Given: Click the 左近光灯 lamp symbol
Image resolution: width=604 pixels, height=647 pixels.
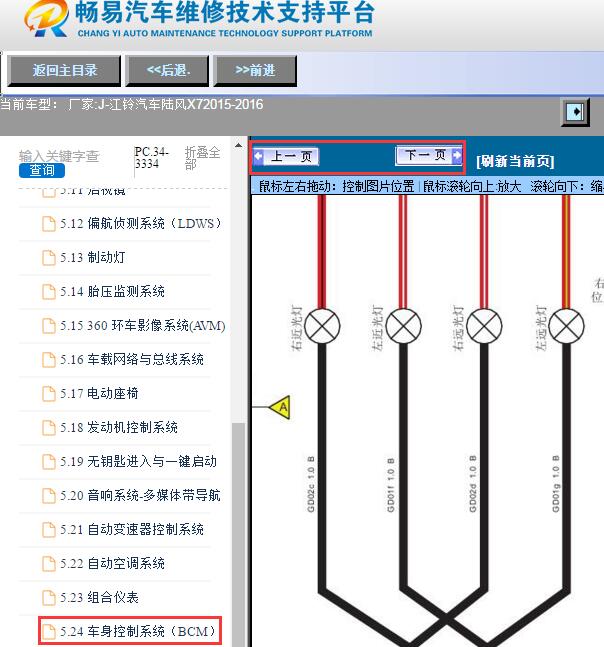Looking at the screenshot, I should (x=403, y=326).
